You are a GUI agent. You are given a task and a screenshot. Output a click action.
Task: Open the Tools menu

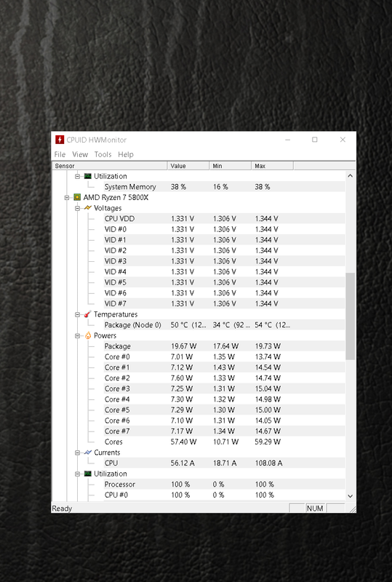103,154
